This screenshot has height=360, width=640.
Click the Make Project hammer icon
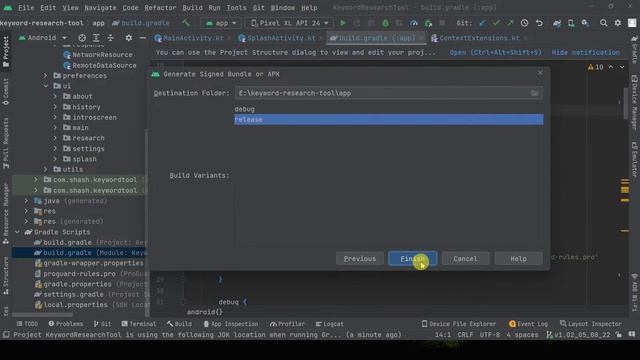pos(186,23)
